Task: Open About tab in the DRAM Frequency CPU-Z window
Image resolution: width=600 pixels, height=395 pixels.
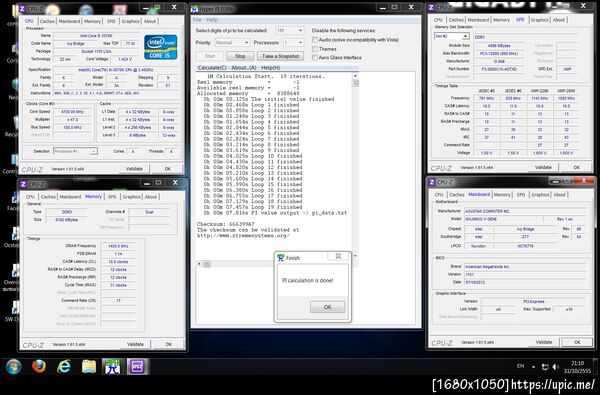Action: click(151, 197)
